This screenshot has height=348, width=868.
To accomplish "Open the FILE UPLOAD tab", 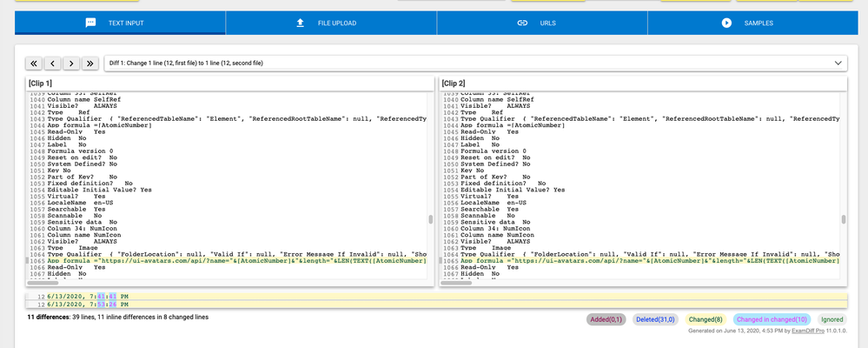I will (331, 23).
